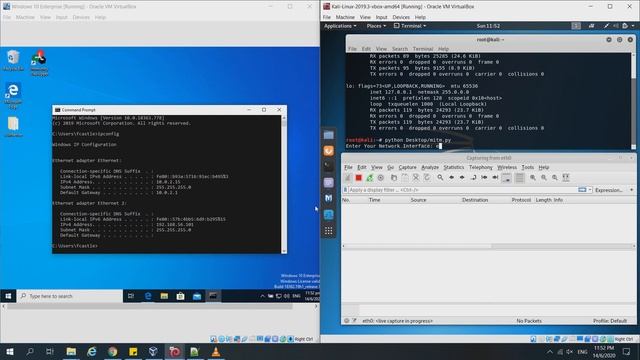Toggle packet list colorize button
Viewport: 640px width, 360px height.
[x=519, y=178]
